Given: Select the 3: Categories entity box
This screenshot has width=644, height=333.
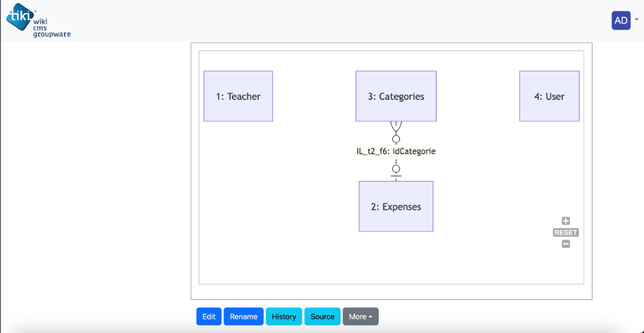Looking at the screenshot, I should pyautogui.click(x=396, y=96).
